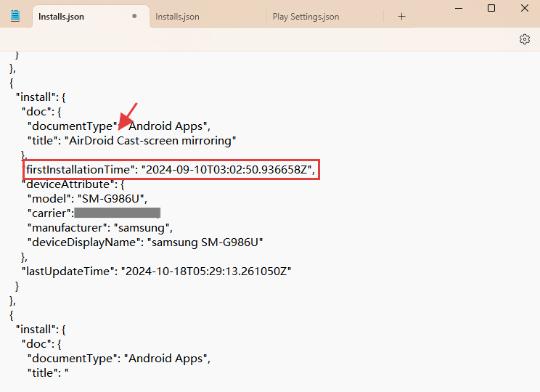The height and width of the screenshot is (392, 540).
Task: Click the first documentType Android Apps line
Action: tap(119, 126)
